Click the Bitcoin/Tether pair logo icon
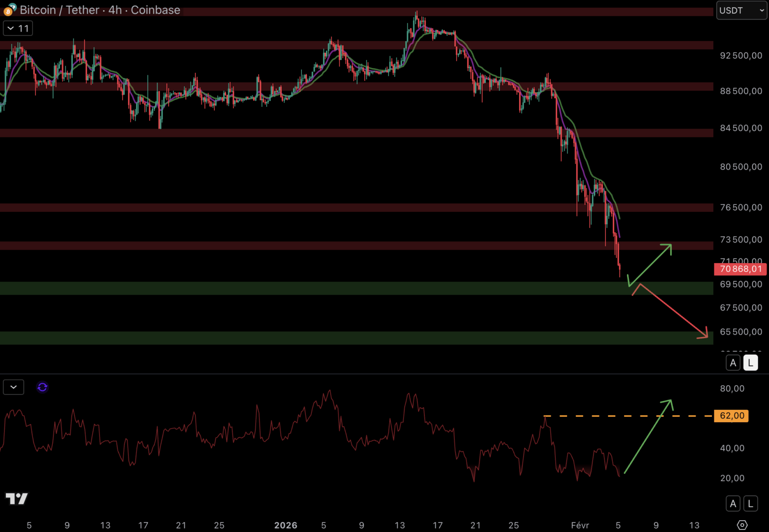 point(9,10)
